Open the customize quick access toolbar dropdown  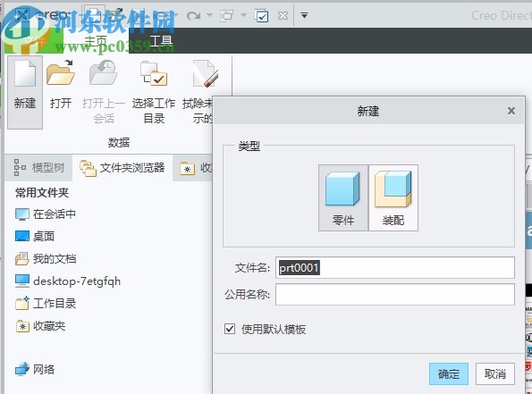[x=304, y=15]
